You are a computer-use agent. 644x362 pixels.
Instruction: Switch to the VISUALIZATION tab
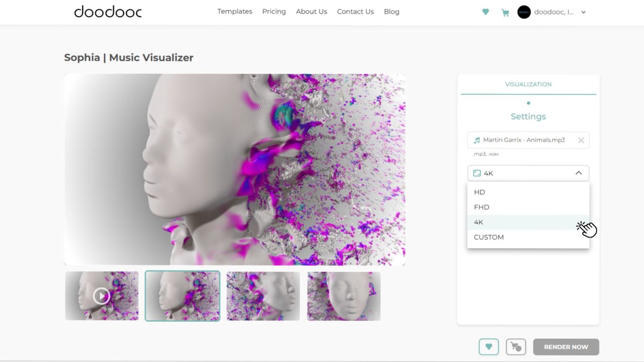(x=528, y=84)
